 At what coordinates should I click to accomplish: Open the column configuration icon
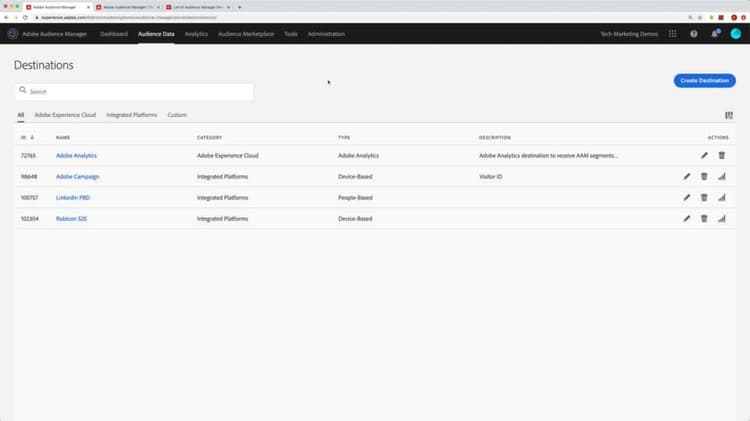729,115
